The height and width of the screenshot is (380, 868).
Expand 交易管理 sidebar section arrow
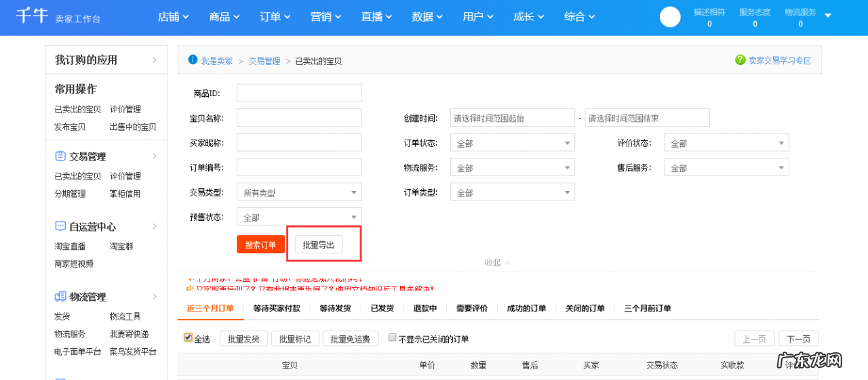(x=155, y=156)
